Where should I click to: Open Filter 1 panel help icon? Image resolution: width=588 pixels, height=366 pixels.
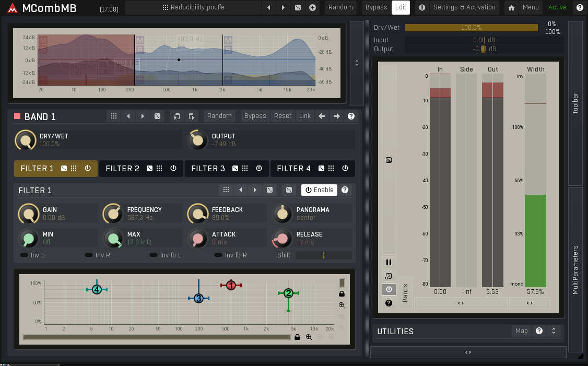(345, 190)
